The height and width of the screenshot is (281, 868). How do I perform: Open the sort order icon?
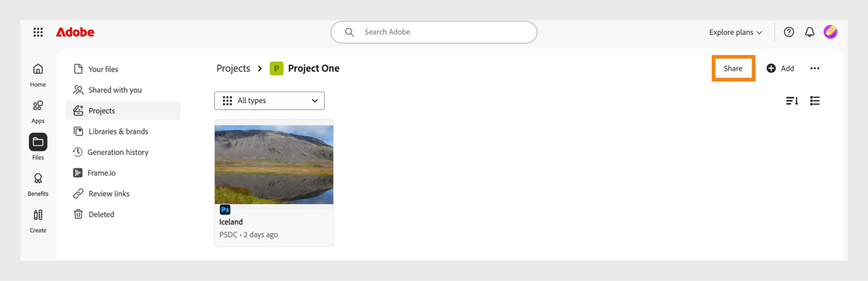(x=792, y=101)
